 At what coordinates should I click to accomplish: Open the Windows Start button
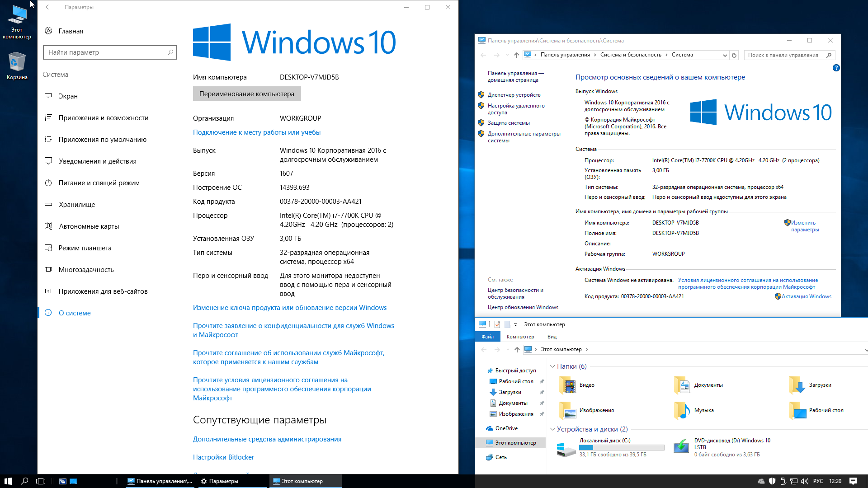coord(8,481)
